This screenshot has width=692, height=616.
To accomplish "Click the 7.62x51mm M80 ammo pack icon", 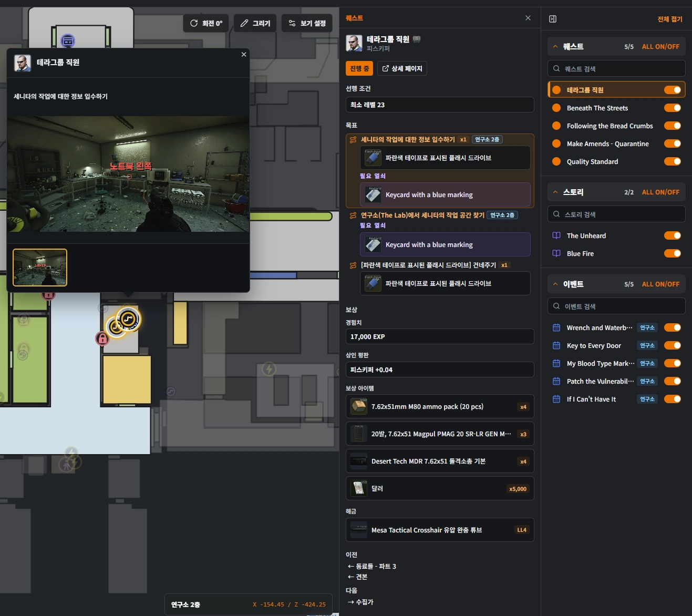I will click(359, 406).
